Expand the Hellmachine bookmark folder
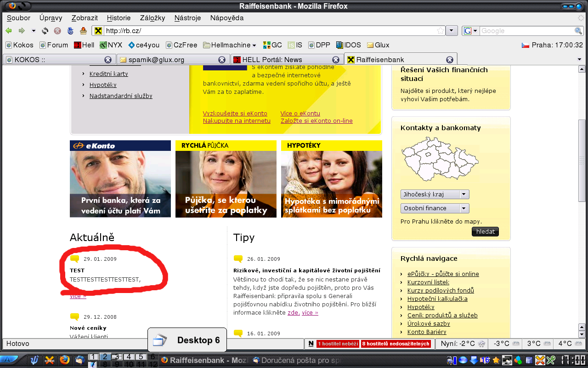 (230, 45)
